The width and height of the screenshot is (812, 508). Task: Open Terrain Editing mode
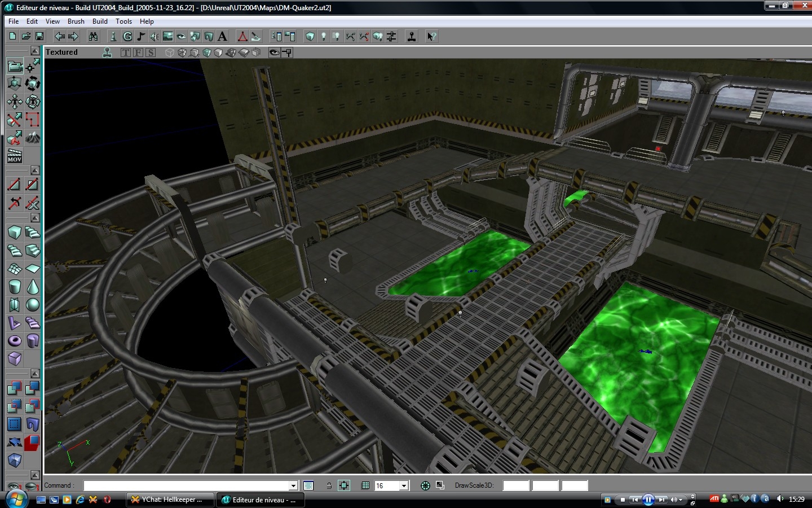tap(33, 138)
